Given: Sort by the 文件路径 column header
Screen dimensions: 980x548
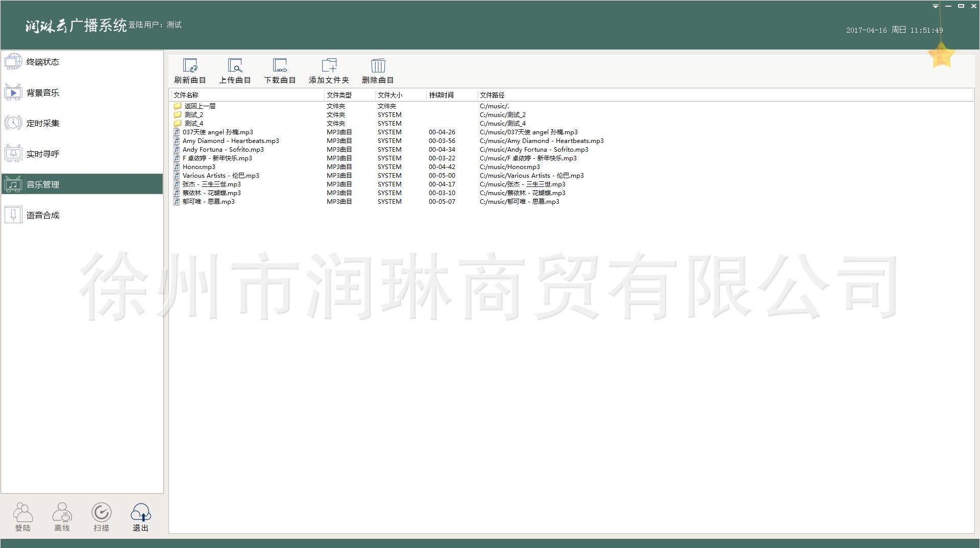Looking at the screenshot, I should (725, 95).
